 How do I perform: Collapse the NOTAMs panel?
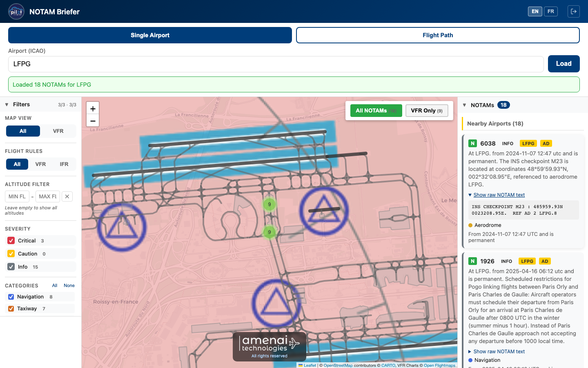[464, 105]
